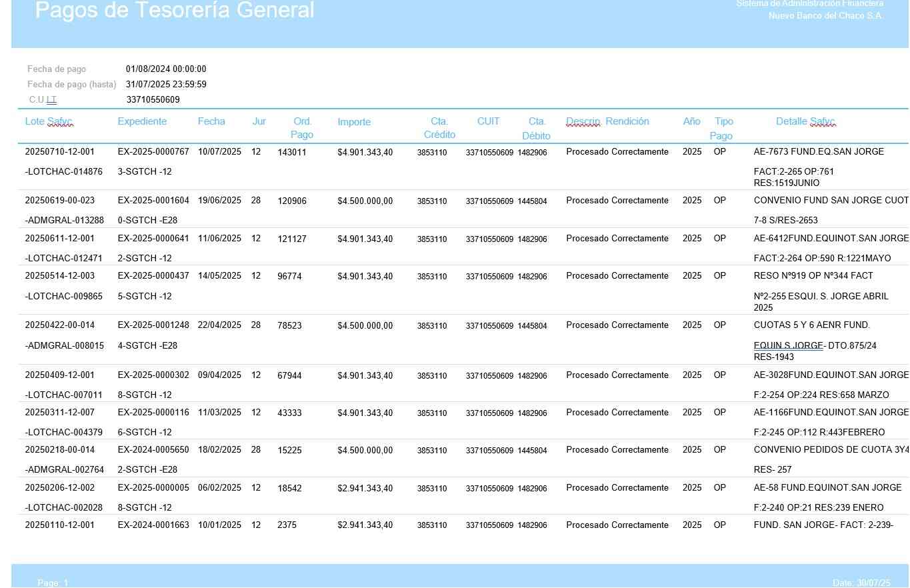Click the 'Importe' column header
Image resolution: width=910 pixels, height=588 pixels.
tap(354, 122)
